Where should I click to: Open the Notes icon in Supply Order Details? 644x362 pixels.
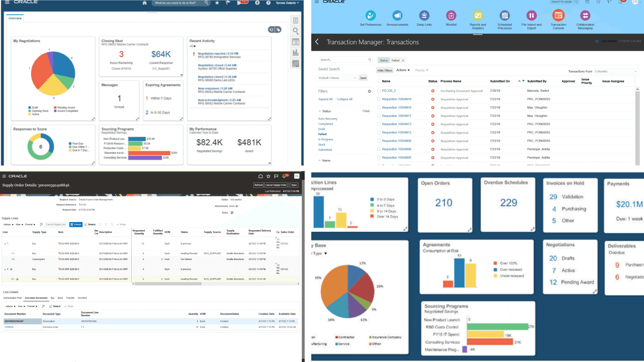click(x=232, y=212)
